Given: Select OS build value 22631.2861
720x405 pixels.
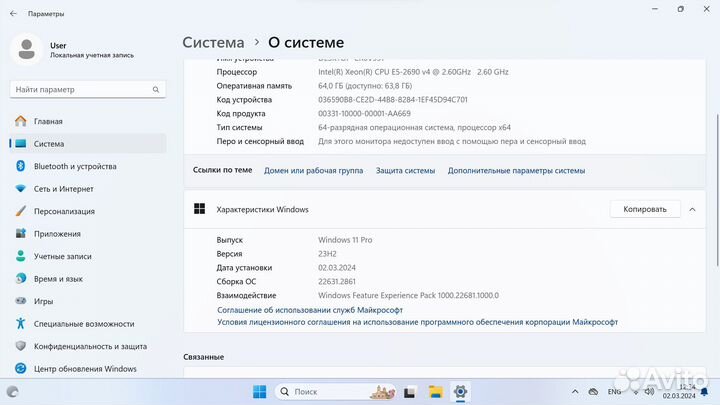Looking at the screenshot, I should (x=337, y=281).
